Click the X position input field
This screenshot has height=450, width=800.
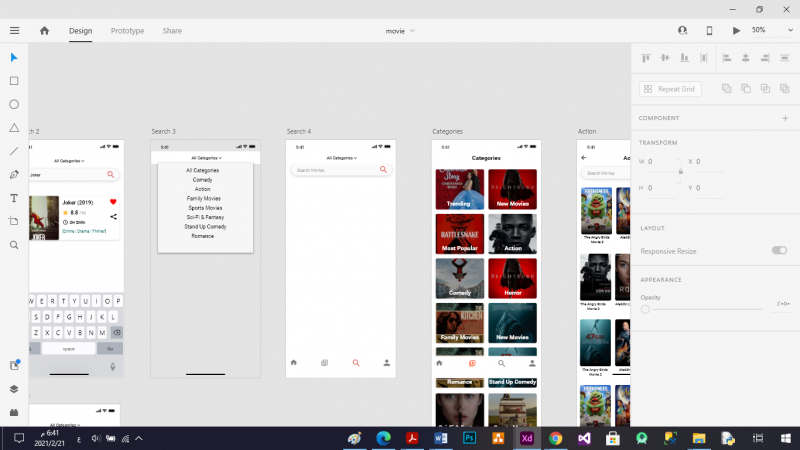point(711,162)
